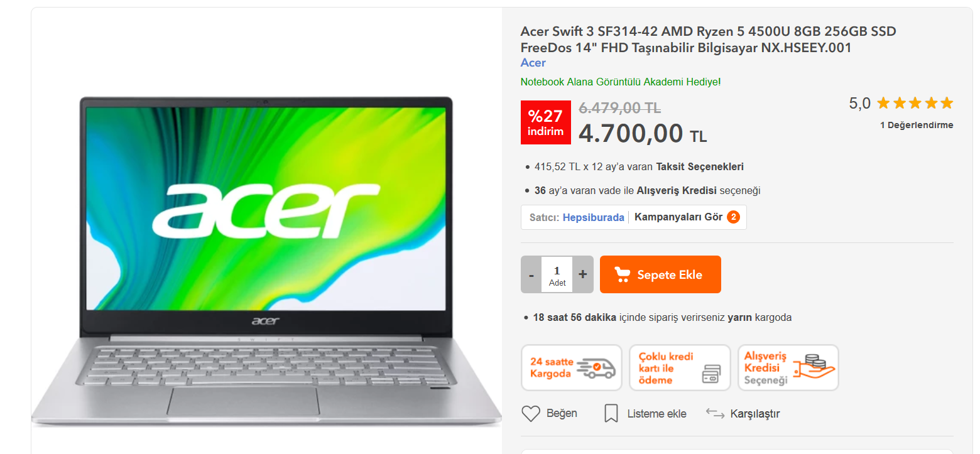Open Kampanyaları Gör campaigns list
Image resolution: width=980 pixels, height=454 pixels.
point(678,217)
